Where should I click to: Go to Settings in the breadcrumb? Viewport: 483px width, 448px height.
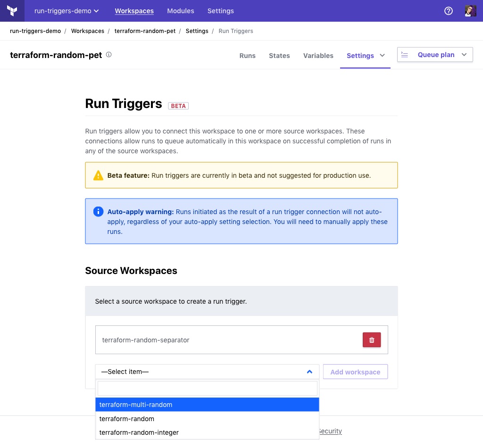click(197, 31)
